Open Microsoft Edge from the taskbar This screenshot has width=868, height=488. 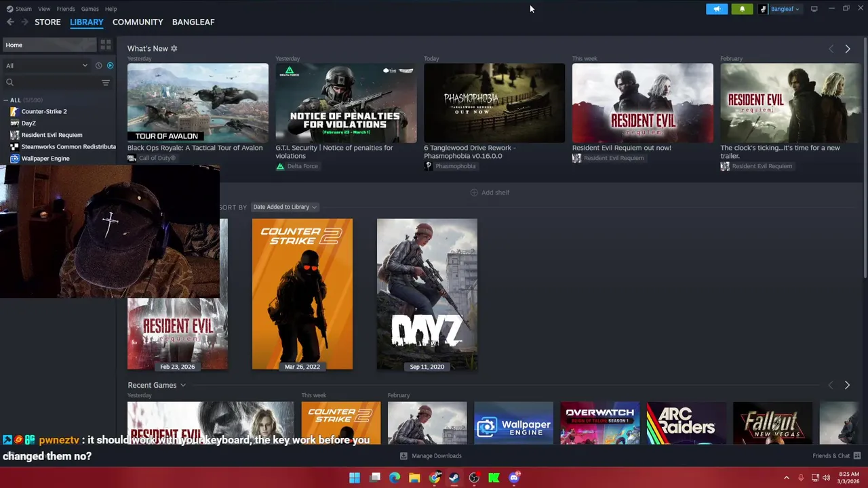395,478
